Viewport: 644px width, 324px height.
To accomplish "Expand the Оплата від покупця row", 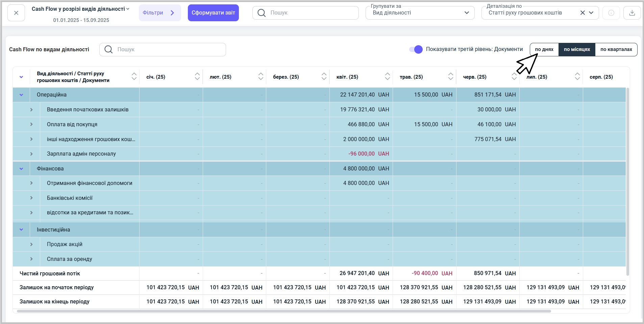I will click(x=31, y=124).
